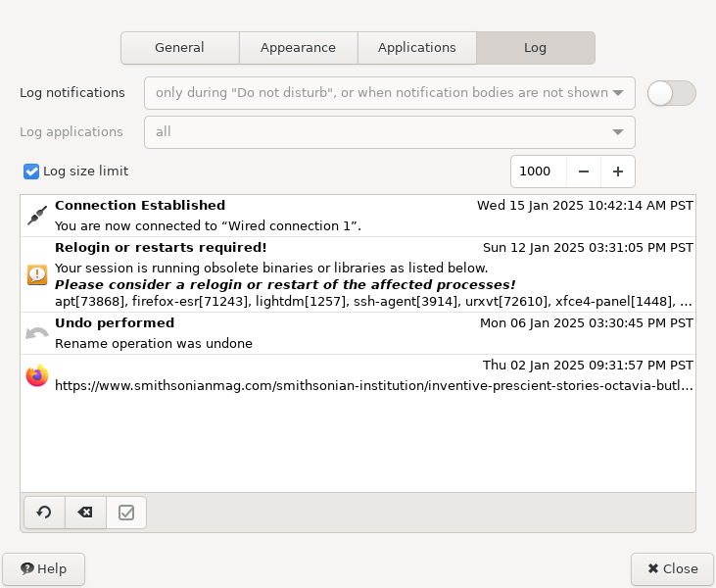Toggle the Log notifications switch
716x588 pixels.
[671, 93]
